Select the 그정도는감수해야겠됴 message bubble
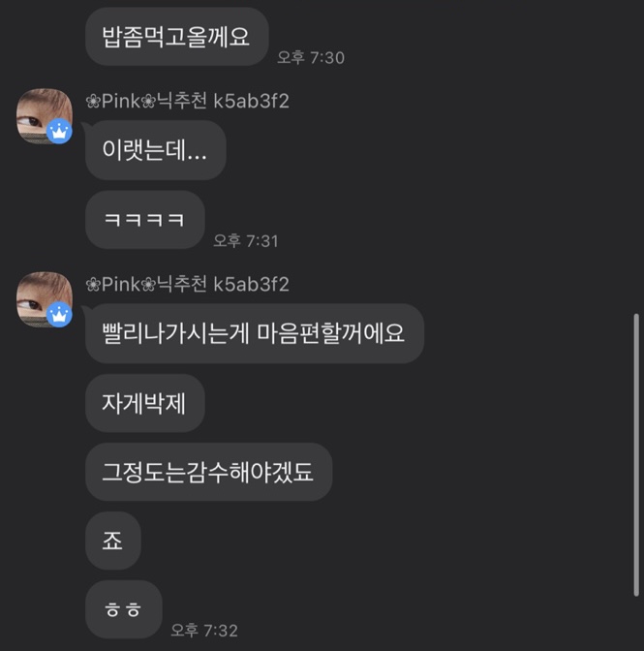644x651 pixels. point(209,472)
